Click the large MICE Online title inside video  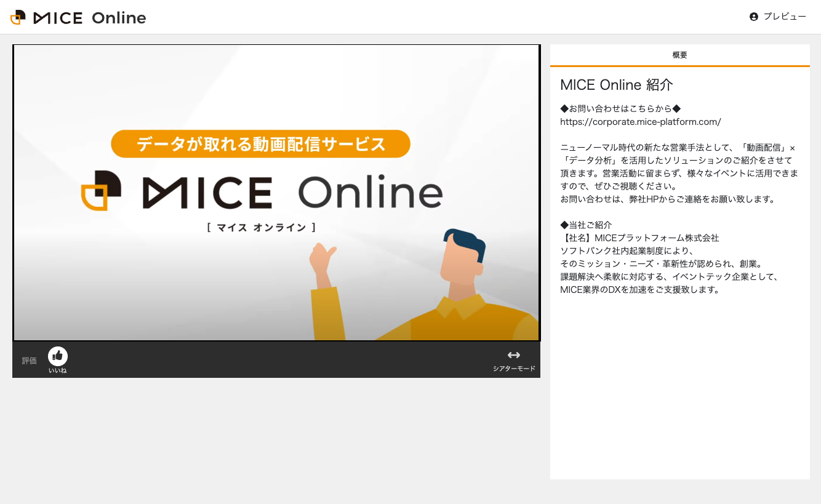click(292, 193)
